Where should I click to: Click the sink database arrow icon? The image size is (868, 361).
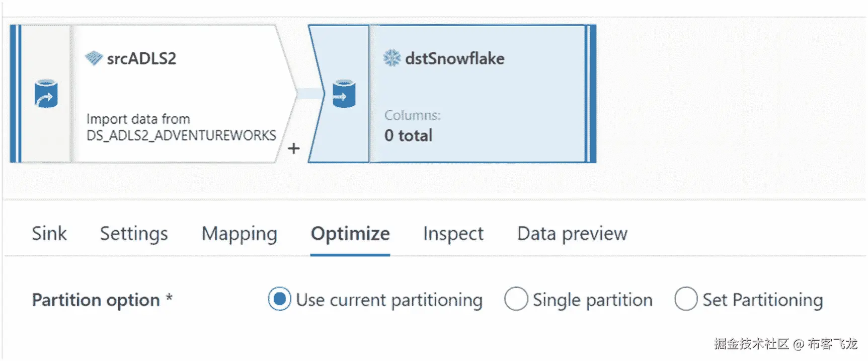(344, 94)
